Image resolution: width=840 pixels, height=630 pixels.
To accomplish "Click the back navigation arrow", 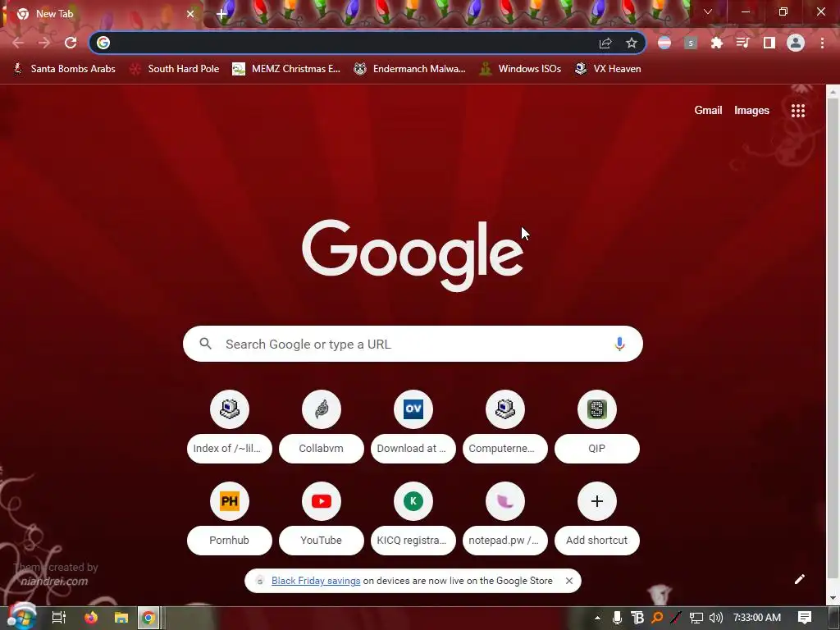I will 18,43.
